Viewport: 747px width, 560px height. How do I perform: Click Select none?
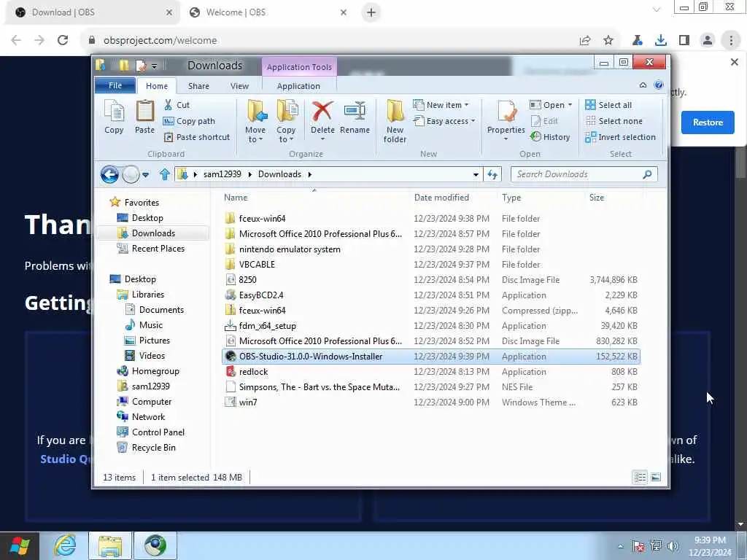(614, 121)
